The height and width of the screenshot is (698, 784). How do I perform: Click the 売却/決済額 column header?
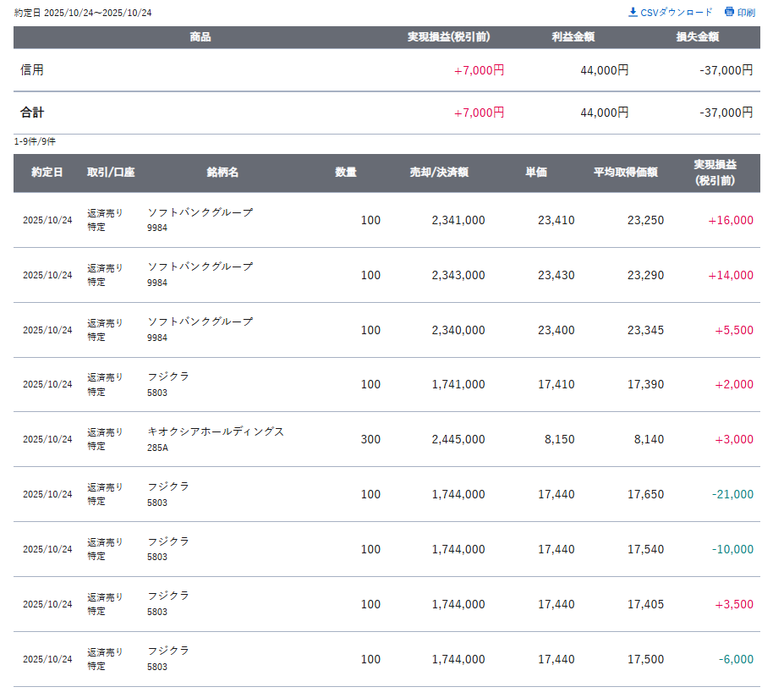439,173
